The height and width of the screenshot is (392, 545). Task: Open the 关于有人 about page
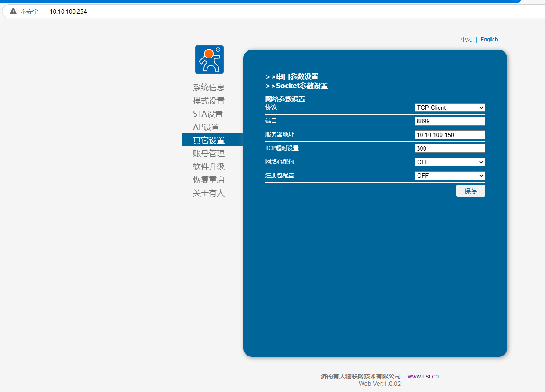point(209,193)
